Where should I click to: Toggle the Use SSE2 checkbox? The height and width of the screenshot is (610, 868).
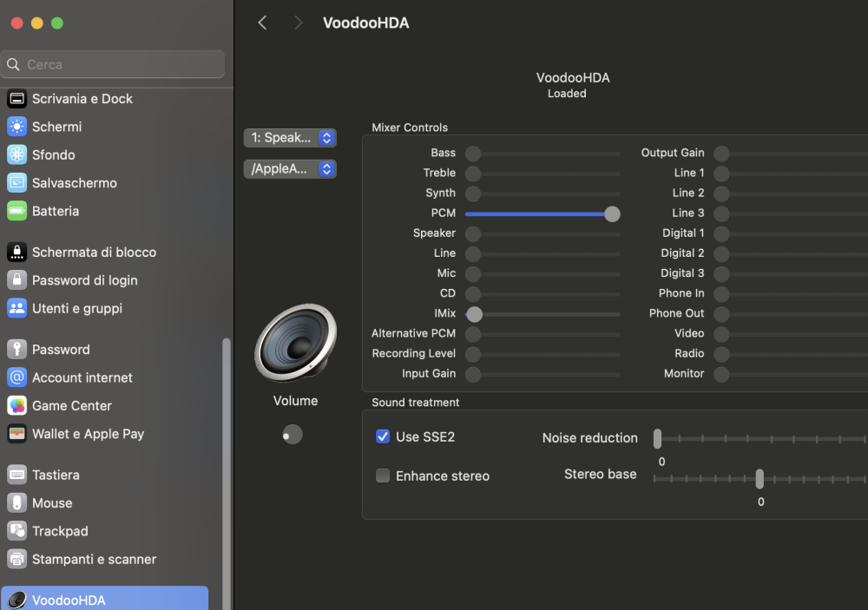point(383,436)
